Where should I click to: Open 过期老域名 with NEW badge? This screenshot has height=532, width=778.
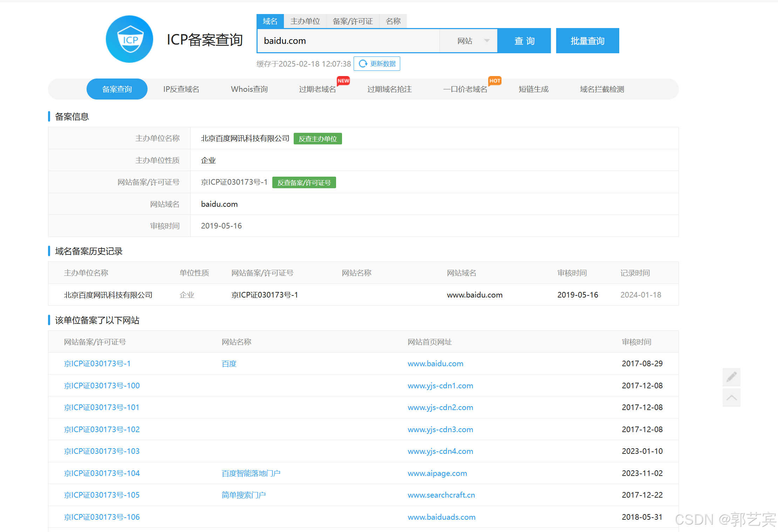tap(317, 89)
